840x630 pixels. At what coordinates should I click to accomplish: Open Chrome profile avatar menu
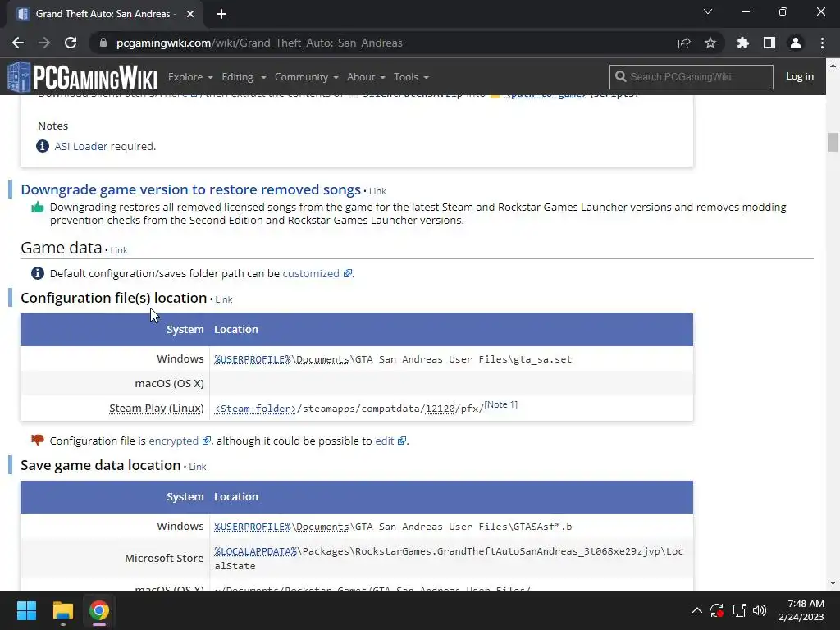point(796,43)
